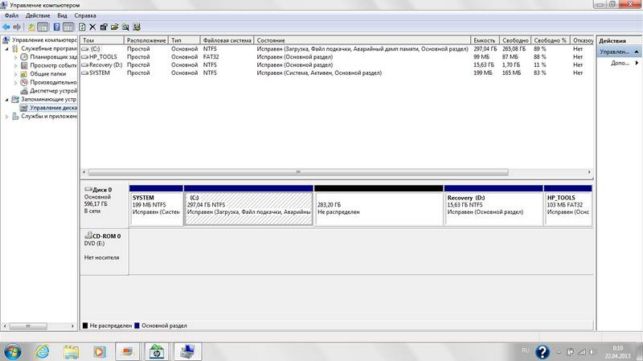Select Общие папки in the tree
643x361 pixels.
(48, 74)
